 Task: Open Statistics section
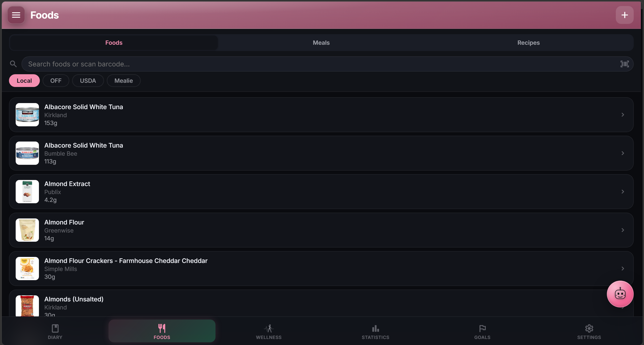click(375, 331)
